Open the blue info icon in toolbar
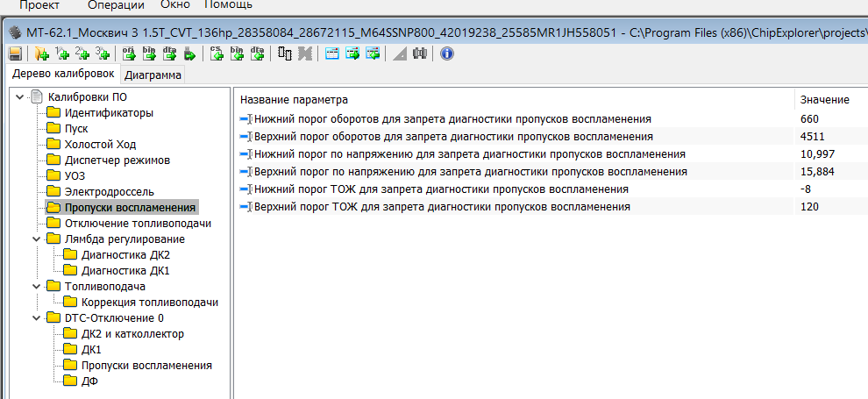 [x=445, y=54]
